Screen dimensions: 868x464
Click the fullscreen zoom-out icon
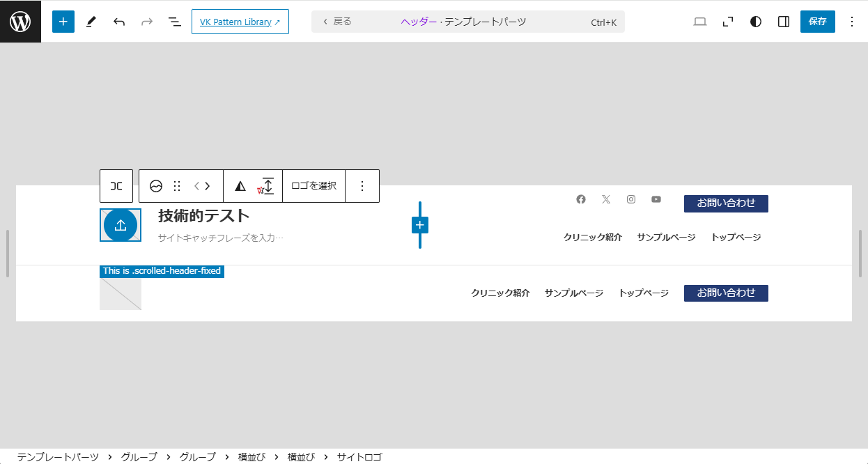coord(728,22)
